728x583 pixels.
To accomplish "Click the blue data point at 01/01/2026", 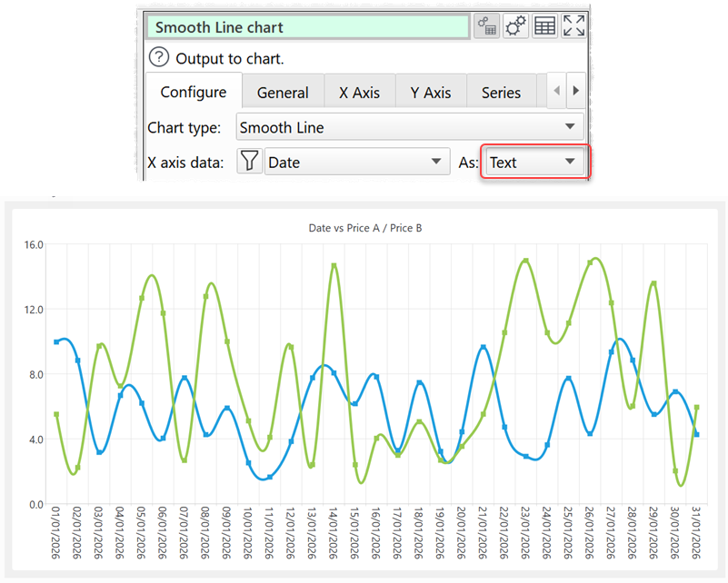I will (56, 341).
